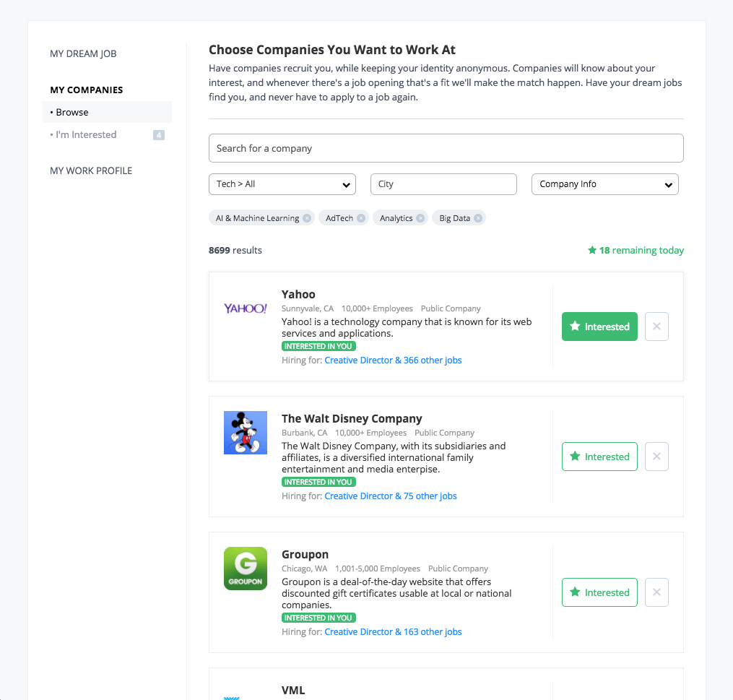Click the Groupon logo thumbnail

coord(246,569)
